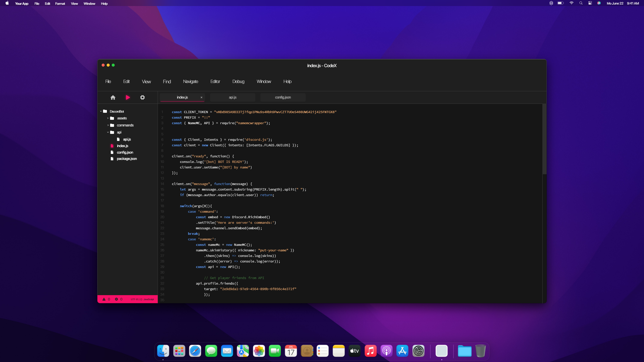The height and width of the screenshot is (362, 644).
Task: Open Safari from the dock
Action: point(195,351)
